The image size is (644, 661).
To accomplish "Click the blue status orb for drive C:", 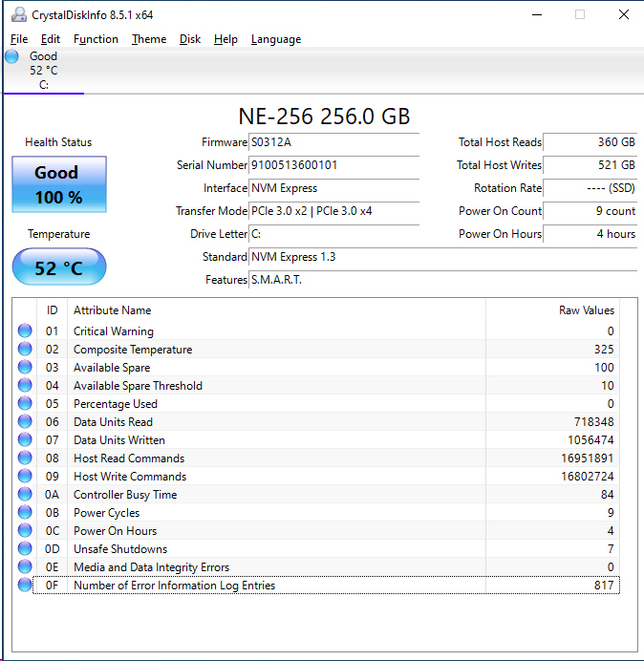I will click(x=11, y=57).
